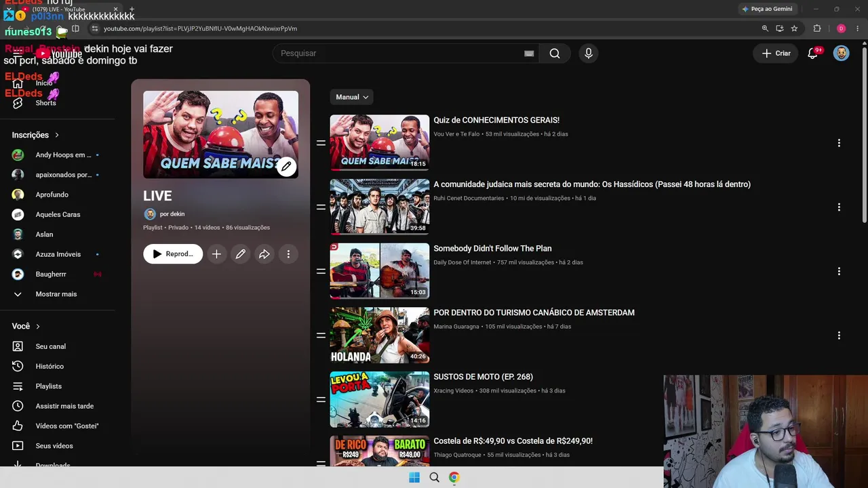Expand the 'Você' section heading
The height and width of the screenshot is (488, 868).
click(26, 326)
